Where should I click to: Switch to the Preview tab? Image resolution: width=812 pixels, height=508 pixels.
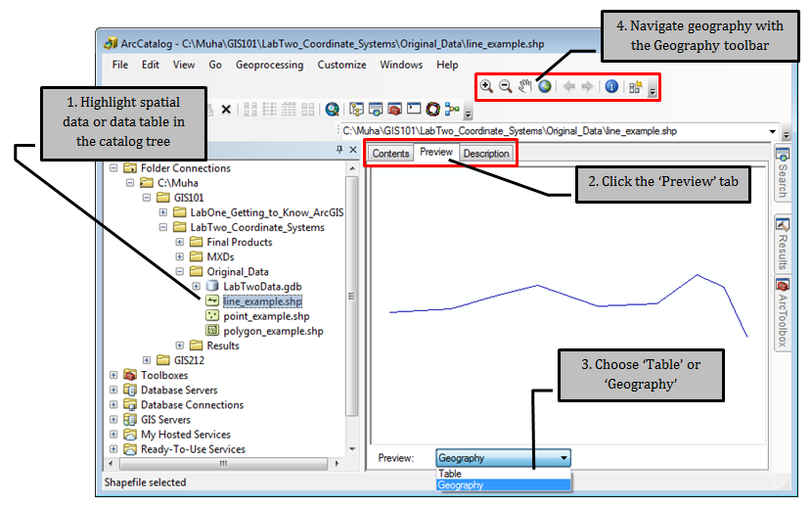436,152
